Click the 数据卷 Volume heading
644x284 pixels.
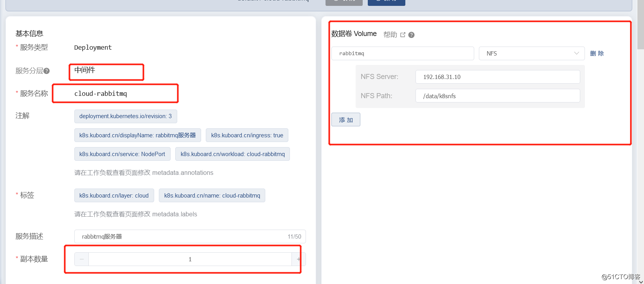tap(354, 34)
